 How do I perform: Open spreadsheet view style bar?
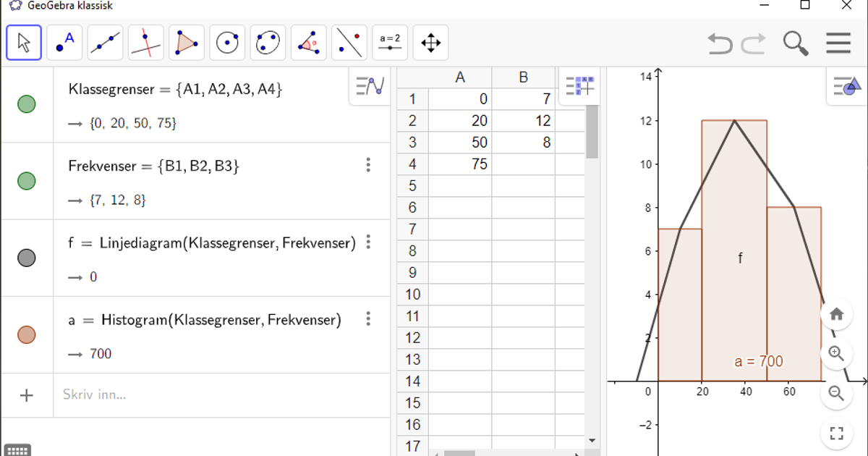point(579,86)
